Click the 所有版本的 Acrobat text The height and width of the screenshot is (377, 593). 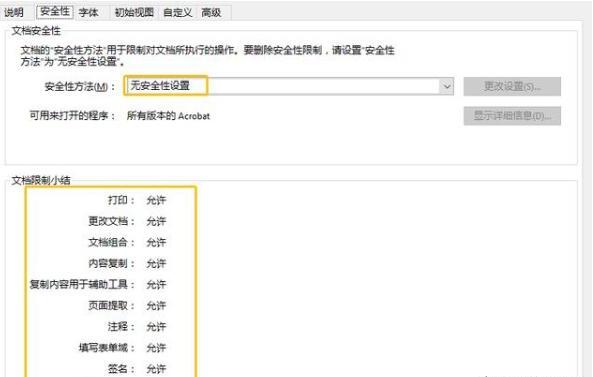[x=168, y=116]
